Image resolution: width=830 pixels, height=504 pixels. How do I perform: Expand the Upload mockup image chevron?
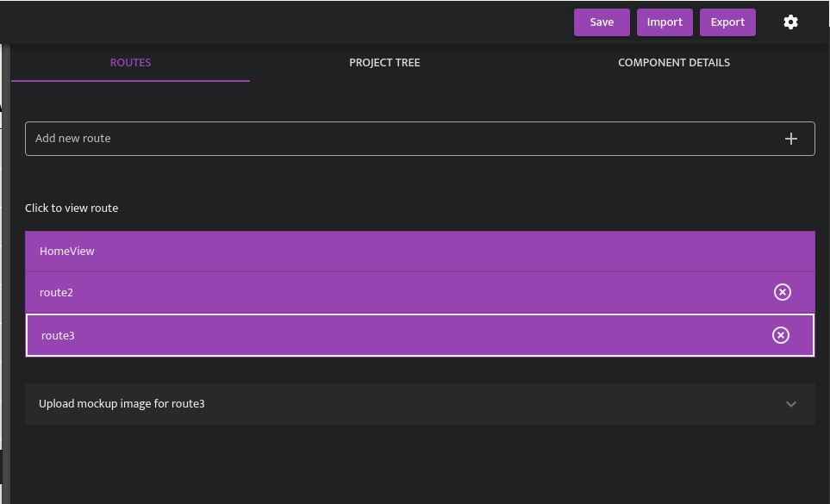coord(791,404)
